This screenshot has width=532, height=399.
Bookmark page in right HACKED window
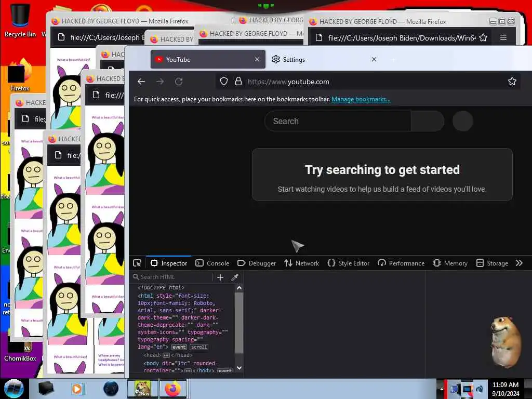click(483, 37)
